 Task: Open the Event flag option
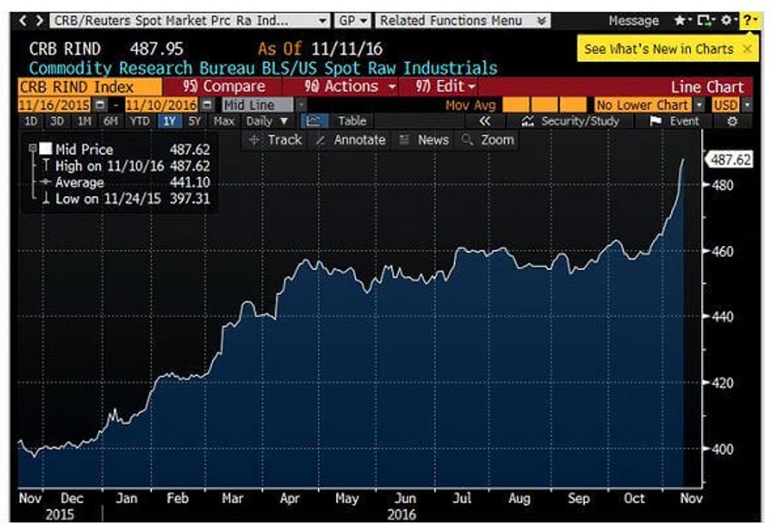[674, 121]
